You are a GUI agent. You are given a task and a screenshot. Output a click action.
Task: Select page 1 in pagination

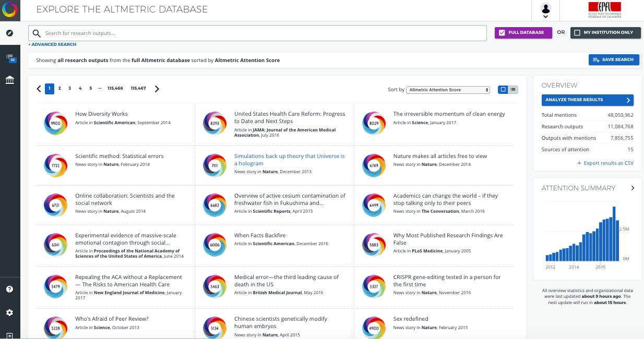click(x=50, y=89)
